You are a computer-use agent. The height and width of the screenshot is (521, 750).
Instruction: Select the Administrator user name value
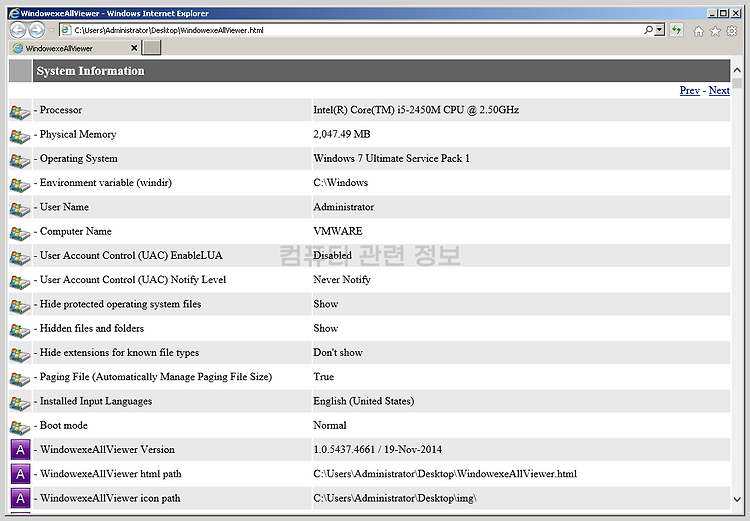[343, 207]
